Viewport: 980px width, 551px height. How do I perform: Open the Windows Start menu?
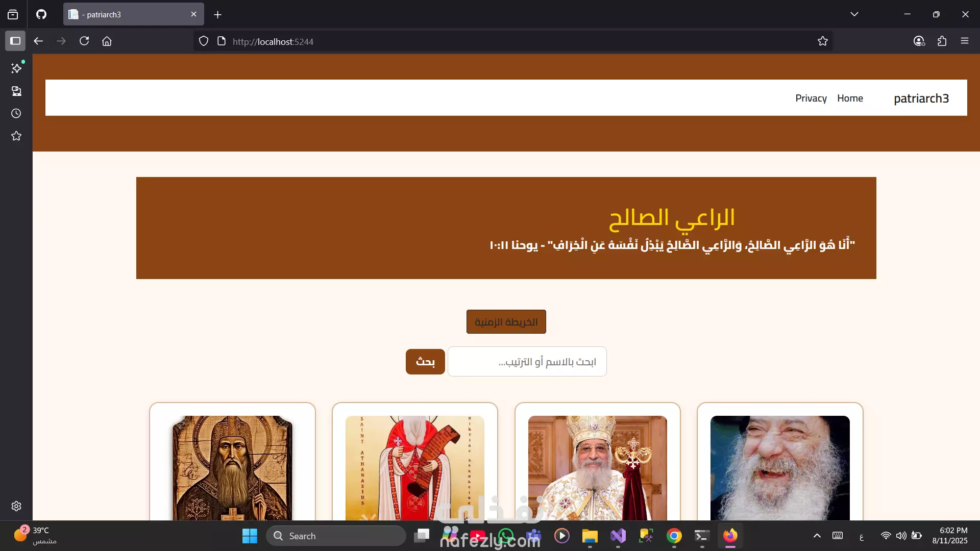pos(250,536)
